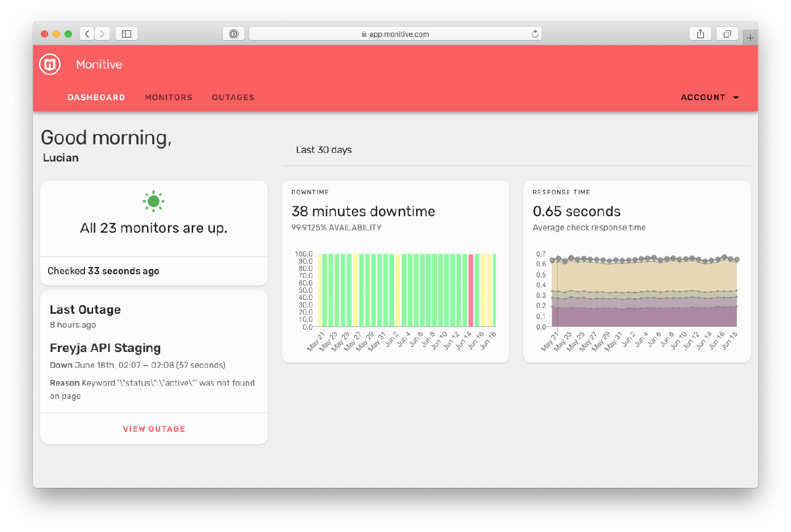The width and height of the screenshot is (791, 532).
Task: Open a new tab with the plus icon
Action: 750,37
